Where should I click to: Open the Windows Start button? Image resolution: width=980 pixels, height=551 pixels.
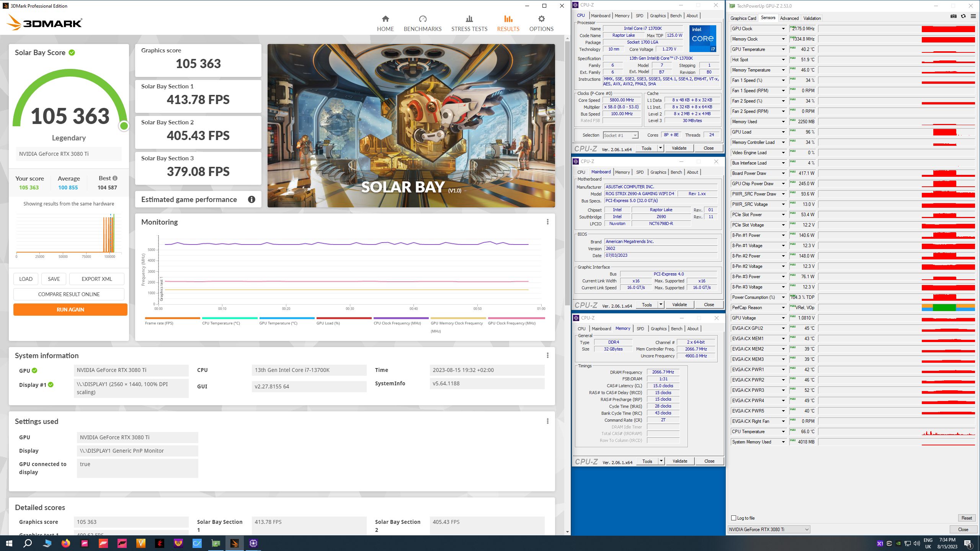pyautogui.click(x=9, y=543)
